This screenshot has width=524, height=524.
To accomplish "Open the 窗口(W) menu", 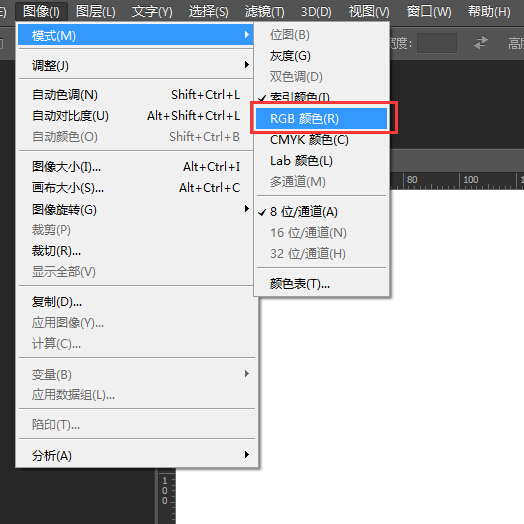I will 429,11.
